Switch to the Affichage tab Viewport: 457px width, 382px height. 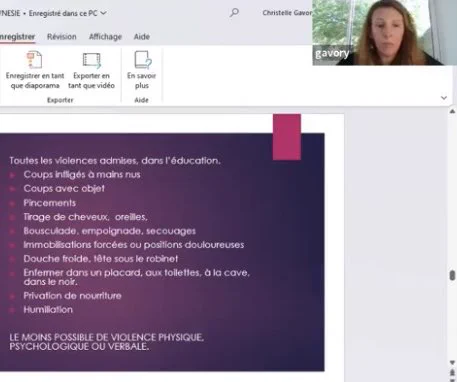pyautogui.click(x=105, y=37)
